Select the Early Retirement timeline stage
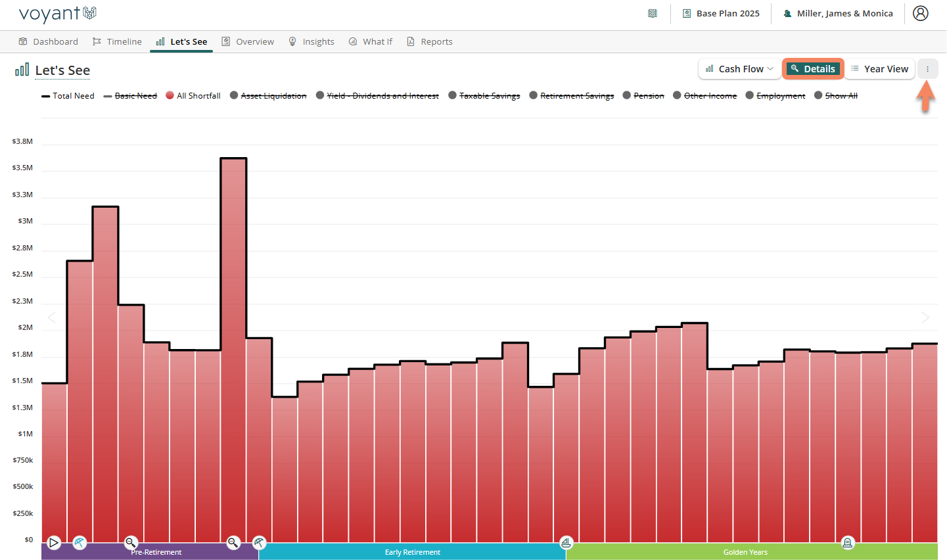The image size is (947, 560). 412,552
